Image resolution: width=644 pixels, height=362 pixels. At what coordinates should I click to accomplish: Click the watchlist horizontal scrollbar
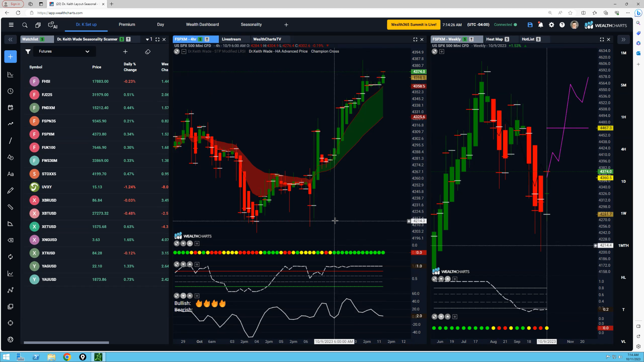coord(66,343)
